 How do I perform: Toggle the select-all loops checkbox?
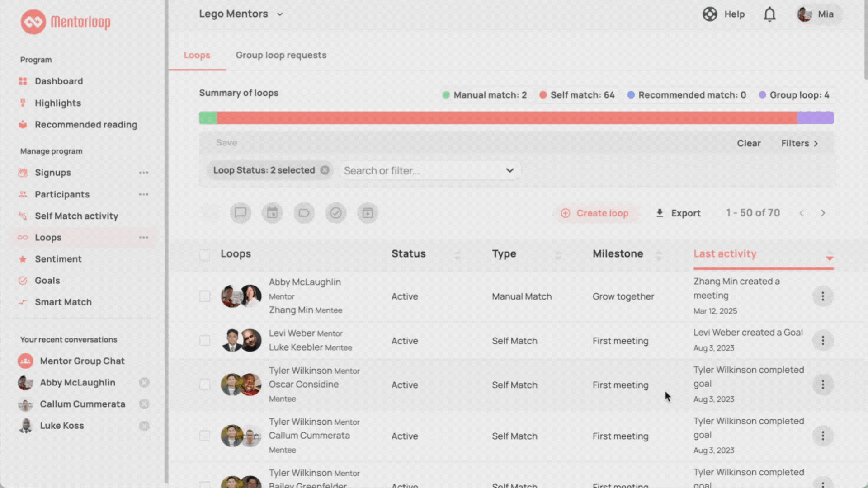click(x=205, y=254)
